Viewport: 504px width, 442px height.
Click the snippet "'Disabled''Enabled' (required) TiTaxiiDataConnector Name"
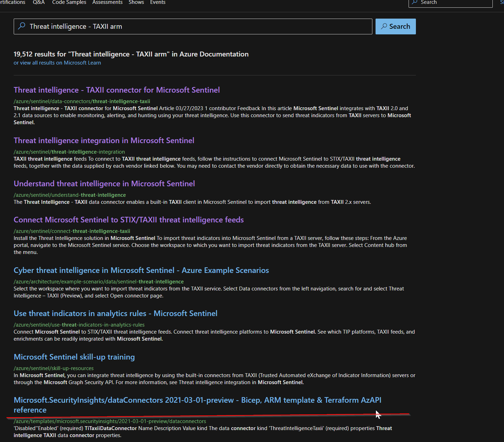coord(203,432)
